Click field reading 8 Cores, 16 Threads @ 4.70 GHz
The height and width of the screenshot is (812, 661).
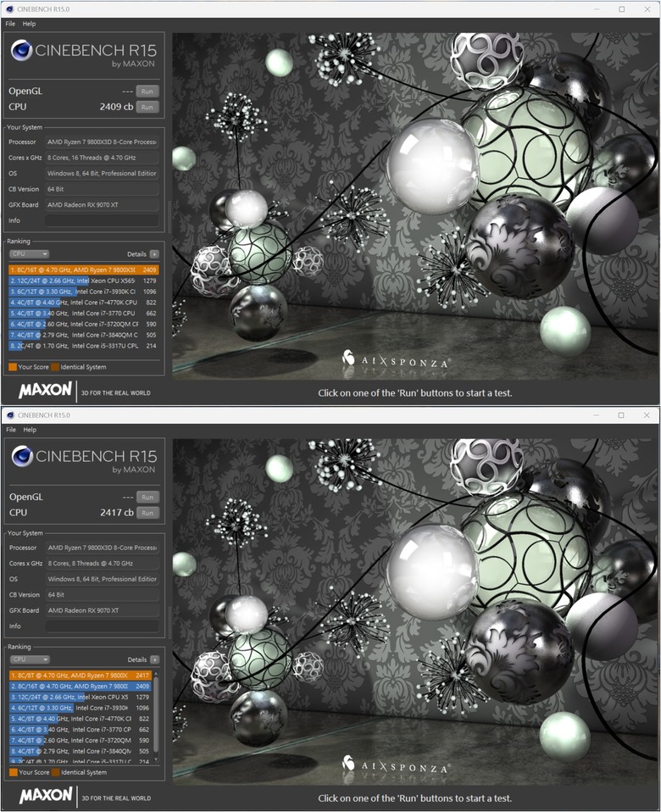[102, 158]
